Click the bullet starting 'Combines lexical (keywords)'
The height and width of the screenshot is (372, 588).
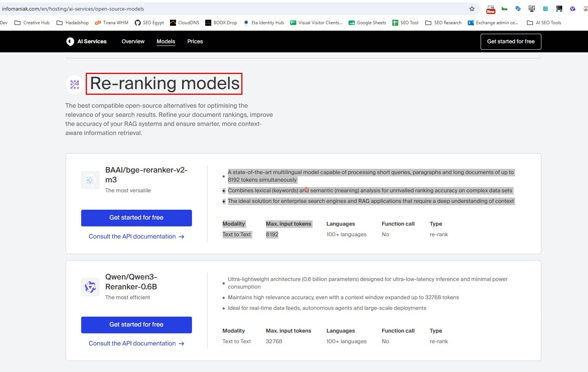[x=370, y=190]
